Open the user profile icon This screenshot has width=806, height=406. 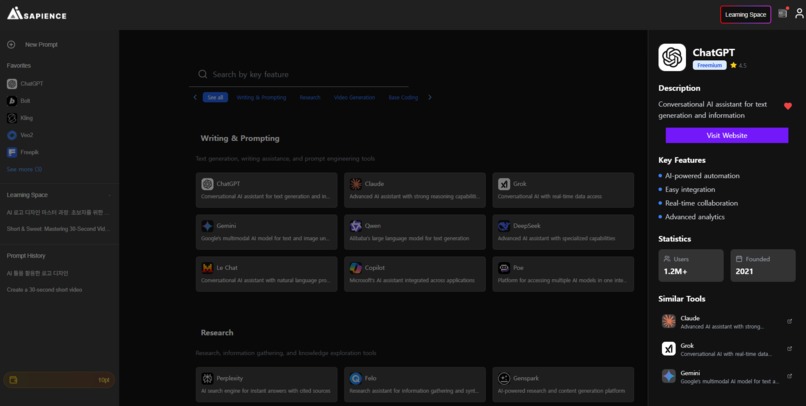point(799,14)
